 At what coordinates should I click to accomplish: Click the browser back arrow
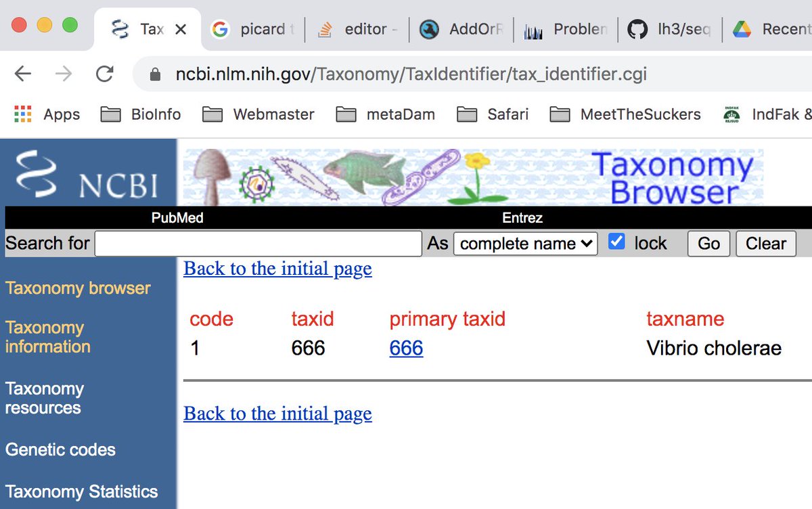pyautogui.click(x=23, y=74)
